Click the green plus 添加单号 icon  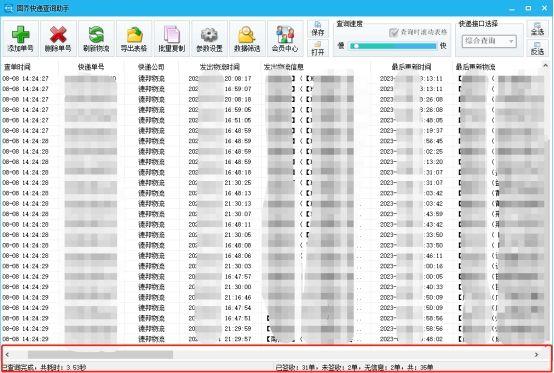[x=21, y=39]
